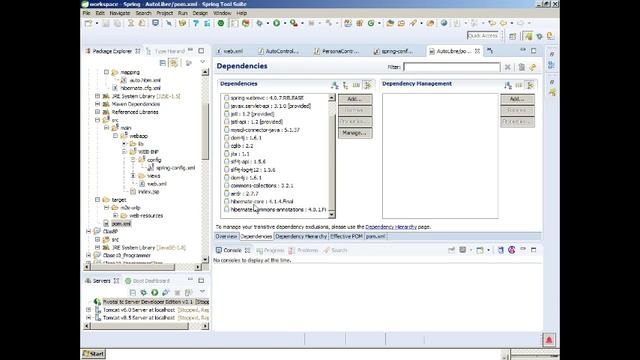
Task: Start server in debug mode icon
Action: click(x=144, y=292)
